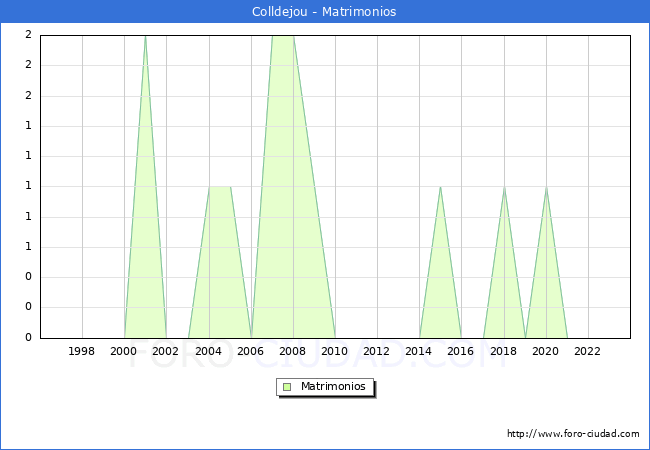Click the x-axis label 2020
The image size is (650, 450).
point(546,351)
